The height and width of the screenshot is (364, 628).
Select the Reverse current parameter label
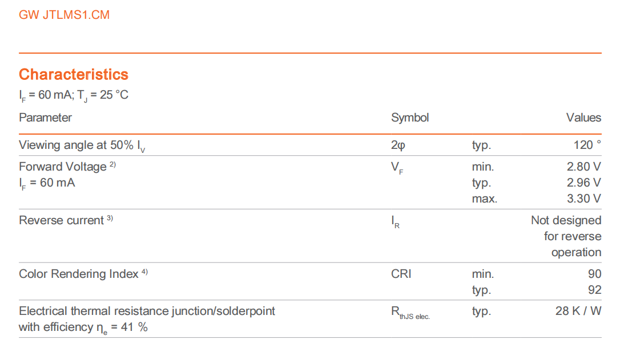[x=61, y=221]
